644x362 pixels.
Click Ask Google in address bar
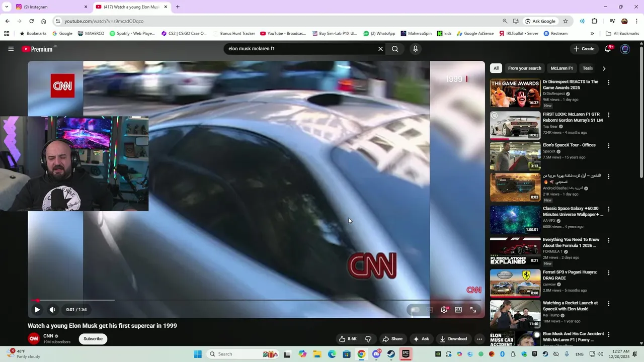540,21
